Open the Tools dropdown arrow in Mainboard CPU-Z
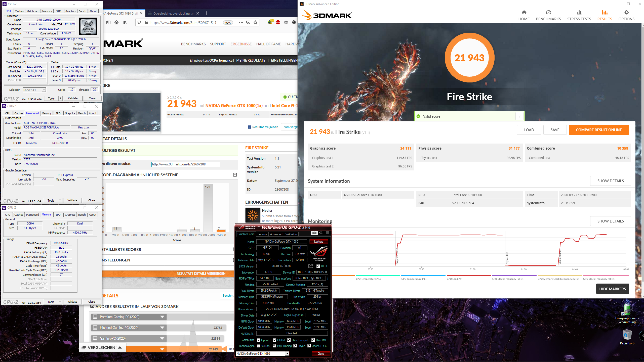The height and width of the screenshot is (362, 644). click(60, 200)
